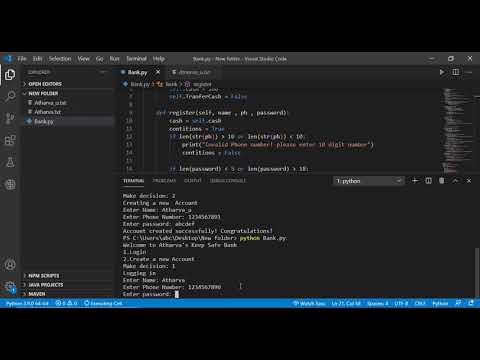Click UTF-8 encoding in status bar
The width and height of the screenshot is (480, 360).
pos(401,303)
